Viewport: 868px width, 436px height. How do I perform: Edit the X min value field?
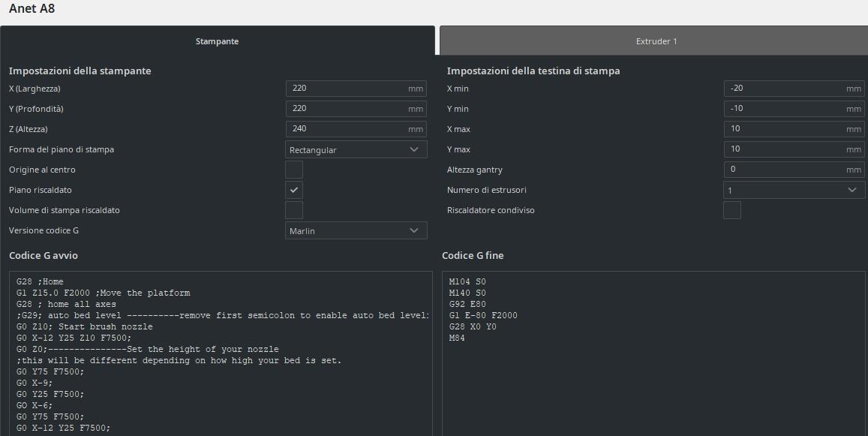794,89
